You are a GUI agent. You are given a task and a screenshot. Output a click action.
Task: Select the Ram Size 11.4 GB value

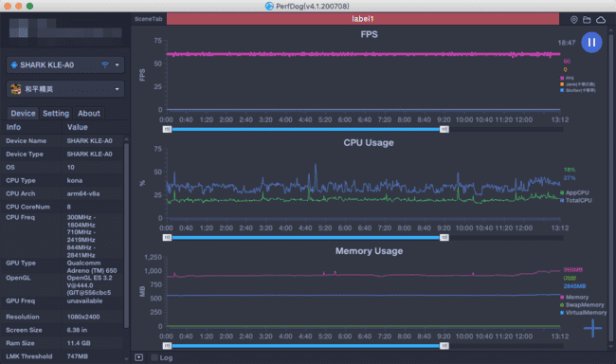pos(79,343)
